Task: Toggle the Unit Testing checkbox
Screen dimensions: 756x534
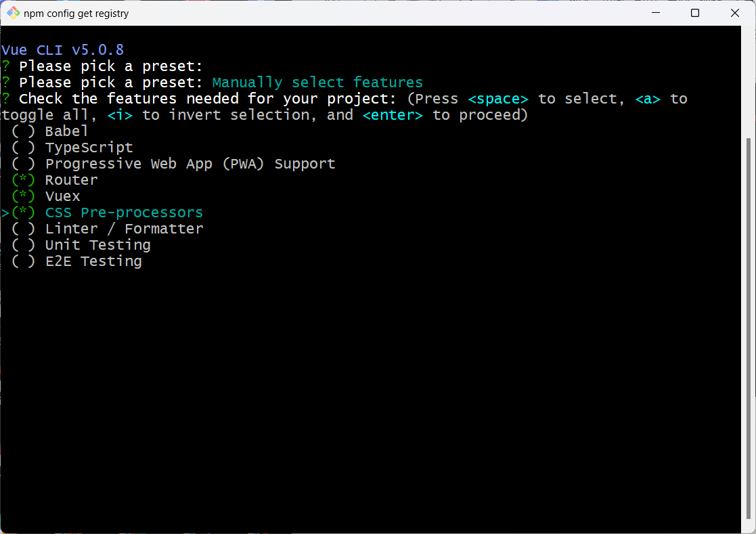Action: pos(24,245)
